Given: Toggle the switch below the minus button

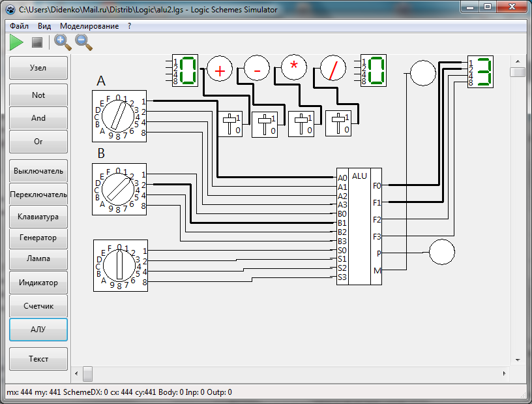Looking at the screenshot, I should click(265, 123).
